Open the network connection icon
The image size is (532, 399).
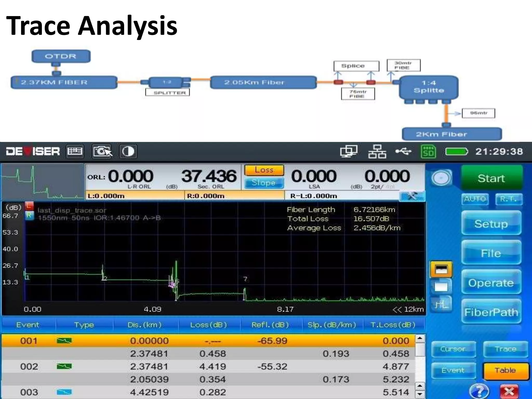pos(377,151)
